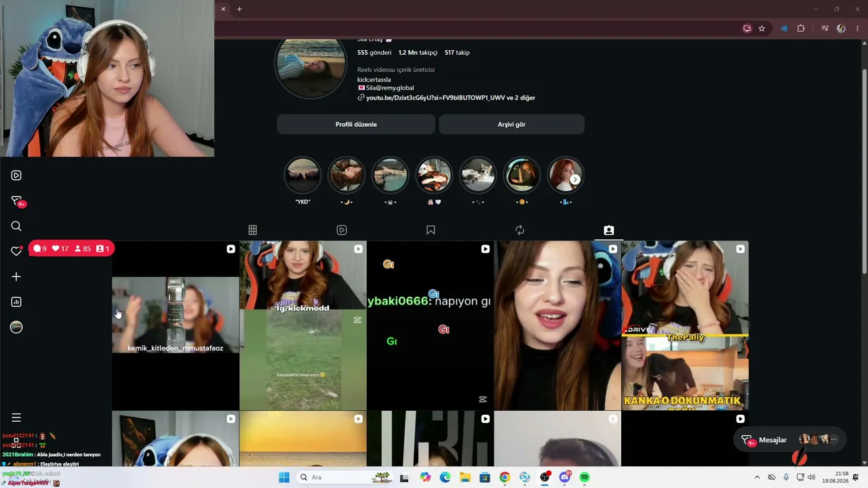Expand the system tray hidden icons chevron
The width and height of the screenshot is (868, 488).
click(x=757, y=477)
